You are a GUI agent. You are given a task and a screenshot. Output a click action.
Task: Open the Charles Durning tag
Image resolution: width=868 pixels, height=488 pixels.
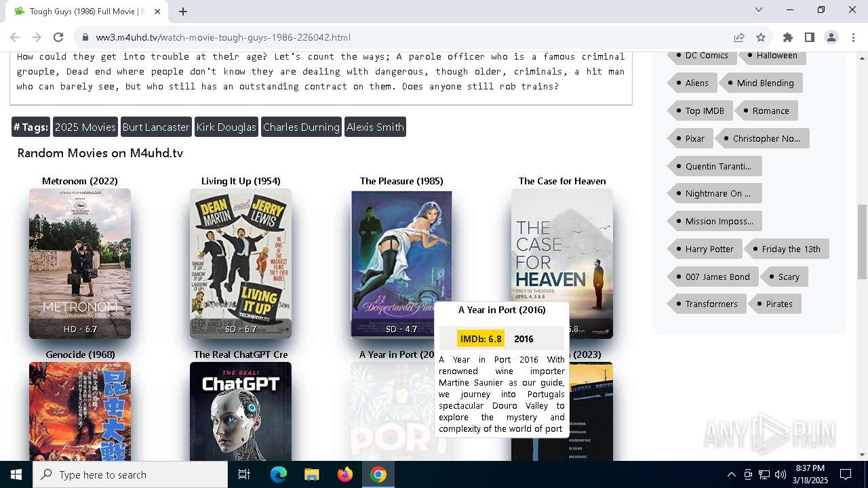[x=301, y=127]
